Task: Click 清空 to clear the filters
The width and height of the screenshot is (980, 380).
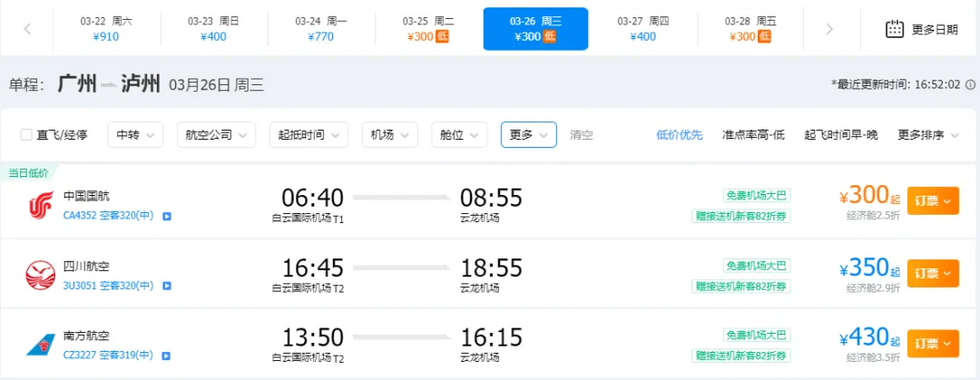Action: [x=582, y=134]
